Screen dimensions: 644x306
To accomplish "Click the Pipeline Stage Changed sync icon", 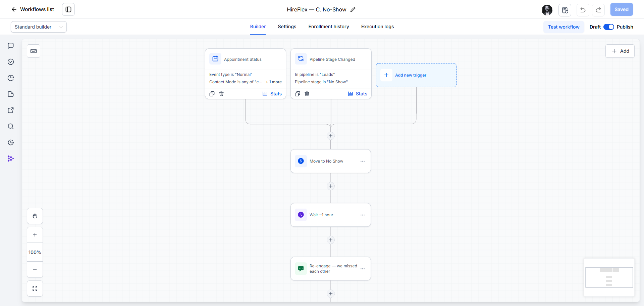I will pyautogui.click(x=301, y=59).
